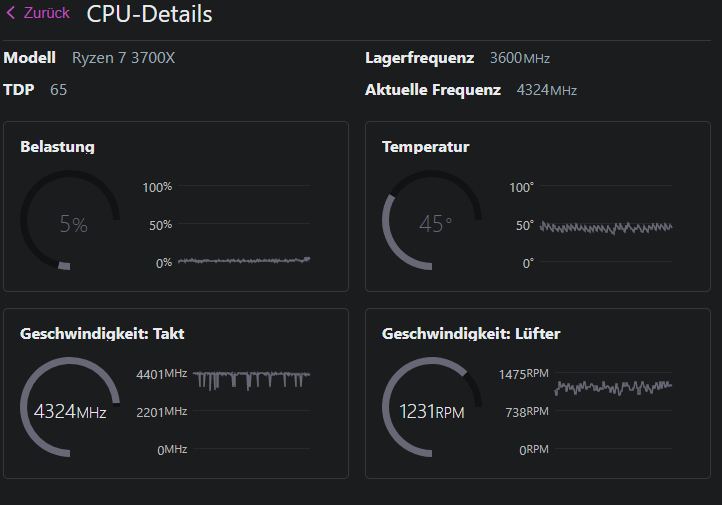
Task: Click the Ryzen 7 3700X model value
Action: click(123, 58)
